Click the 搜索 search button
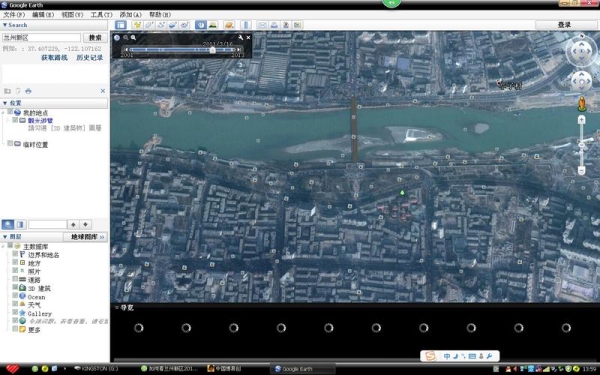Screen dimensions: 600x375 [x=95, y=38]
